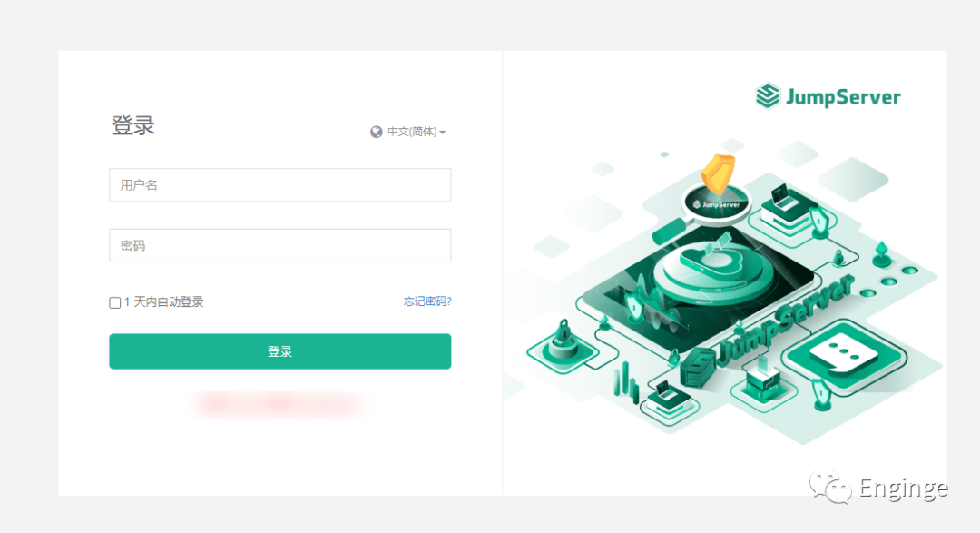The width and height of the screenshot is (980, 533).
Task: Enable the 1 天内自动登录 checkbox
Action: click(115, 302)
